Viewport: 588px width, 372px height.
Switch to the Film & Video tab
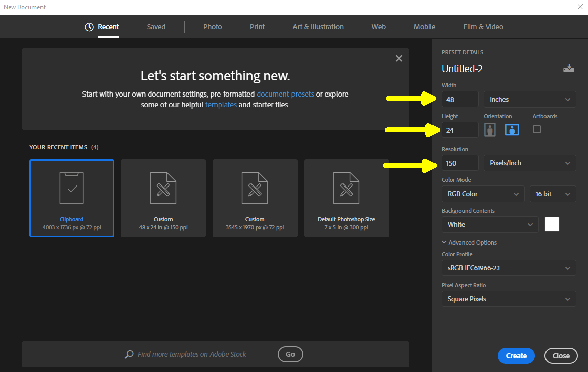483,27
